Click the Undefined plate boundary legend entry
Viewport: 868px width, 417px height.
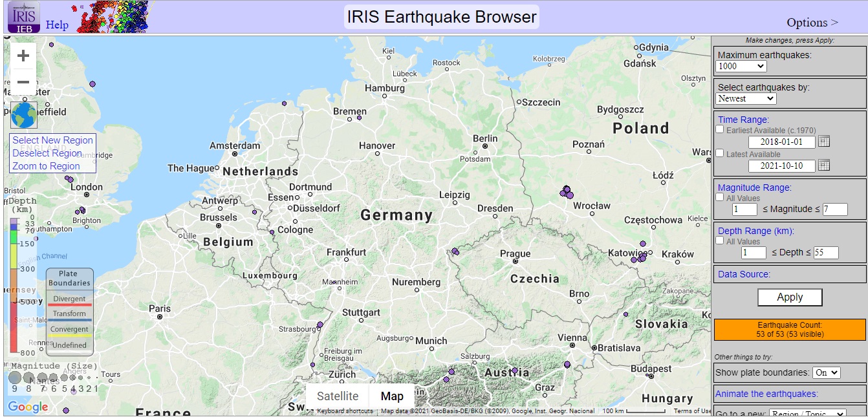click(x=69, y=346)
